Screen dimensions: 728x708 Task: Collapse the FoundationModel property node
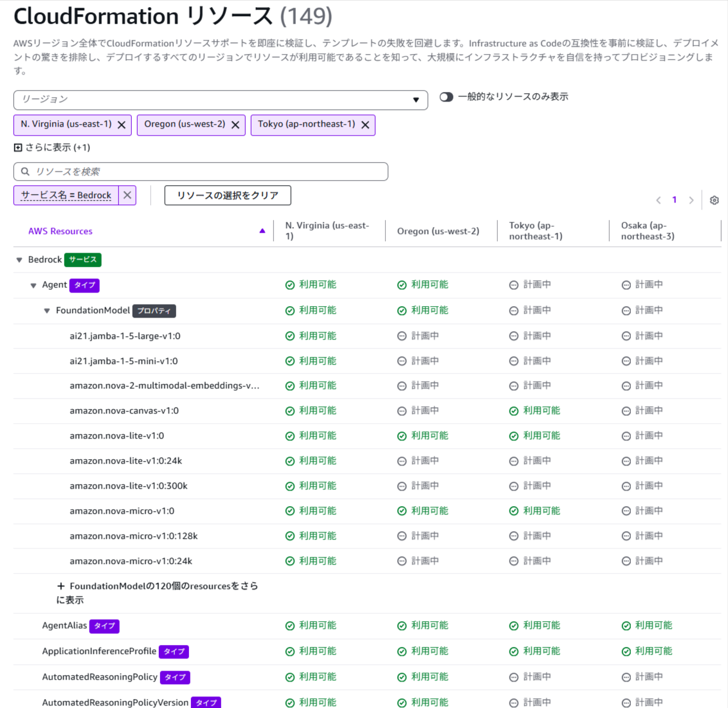click(47, 311)
